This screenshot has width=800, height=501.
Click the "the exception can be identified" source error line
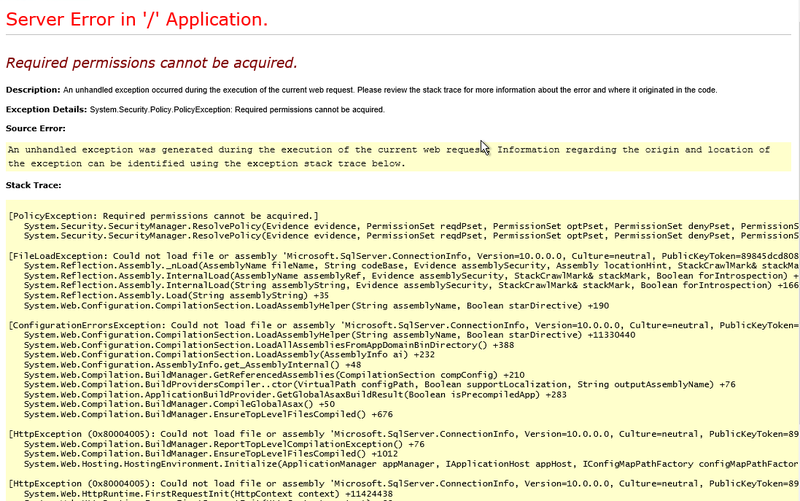coord(207,164)
